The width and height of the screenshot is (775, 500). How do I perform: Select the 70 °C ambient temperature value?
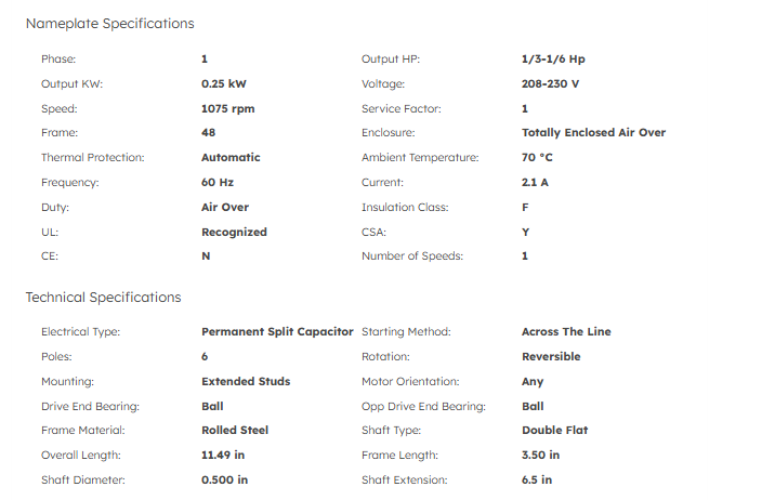click(x=537, y=157)
